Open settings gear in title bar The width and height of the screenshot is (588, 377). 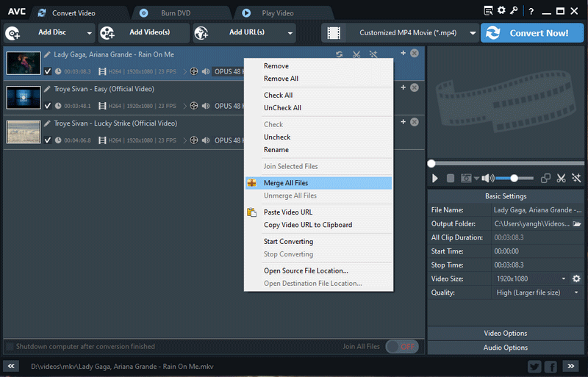tap(501, 10)
